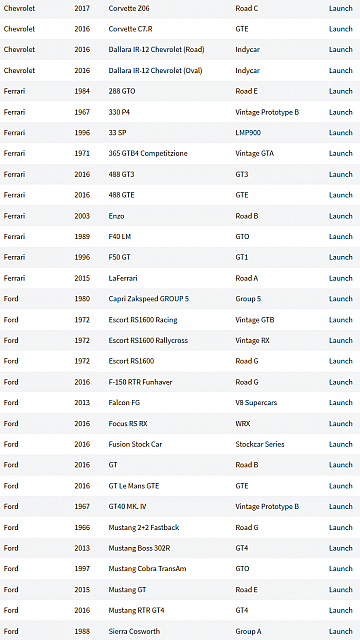
Task: Launch the F-150 RTR Funhaver
Action: (x=340, y=382)
